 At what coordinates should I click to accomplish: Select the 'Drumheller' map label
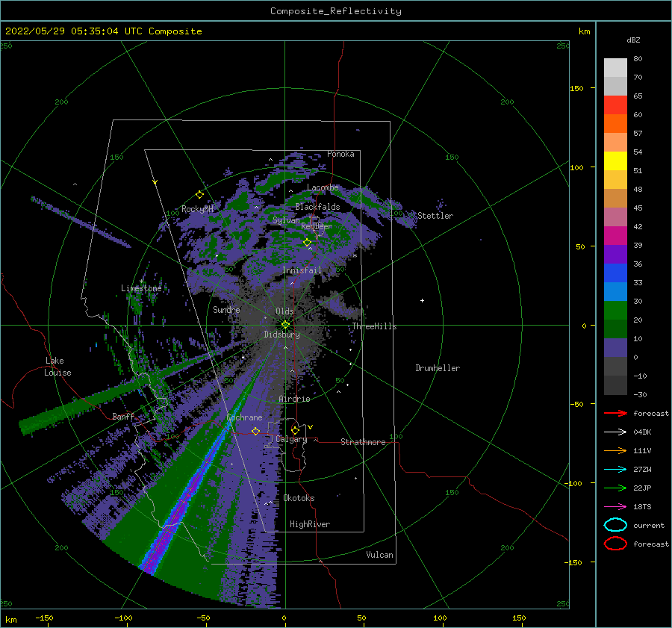point(438,368)
